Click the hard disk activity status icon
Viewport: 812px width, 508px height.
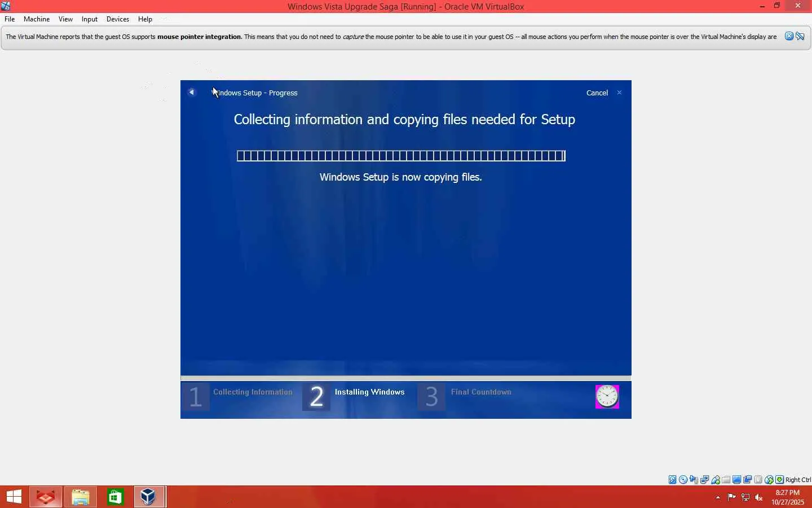[673, 480]
